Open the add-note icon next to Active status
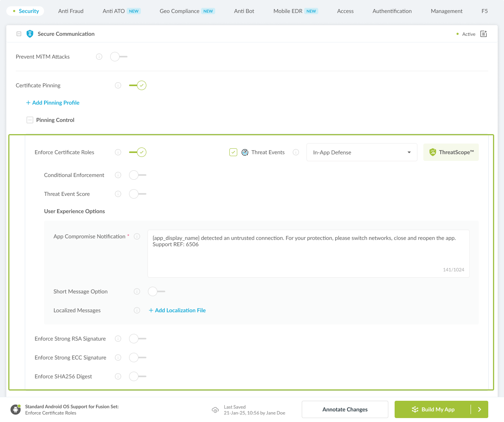 [x=483, y=34]
